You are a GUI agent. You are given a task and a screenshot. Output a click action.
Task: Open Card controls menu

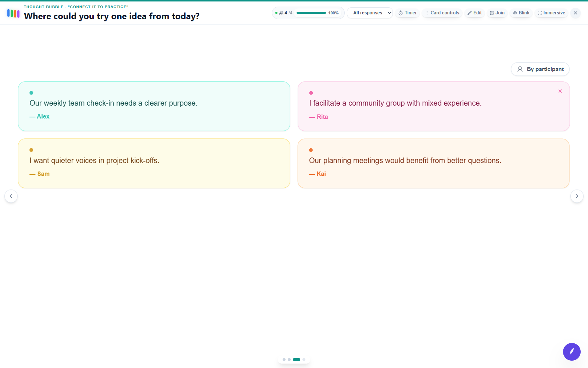pyautogui.click(x=442, y=13)
